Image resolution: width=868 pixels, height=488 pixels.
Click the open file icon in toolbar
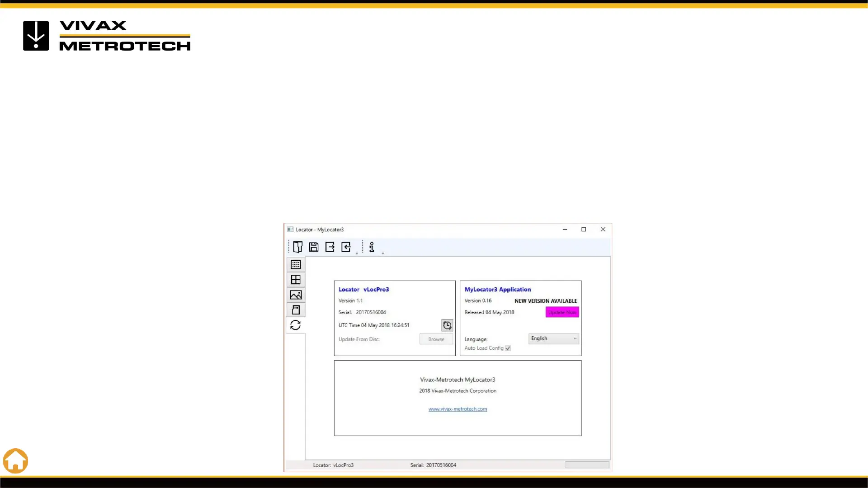click(297, 247)
